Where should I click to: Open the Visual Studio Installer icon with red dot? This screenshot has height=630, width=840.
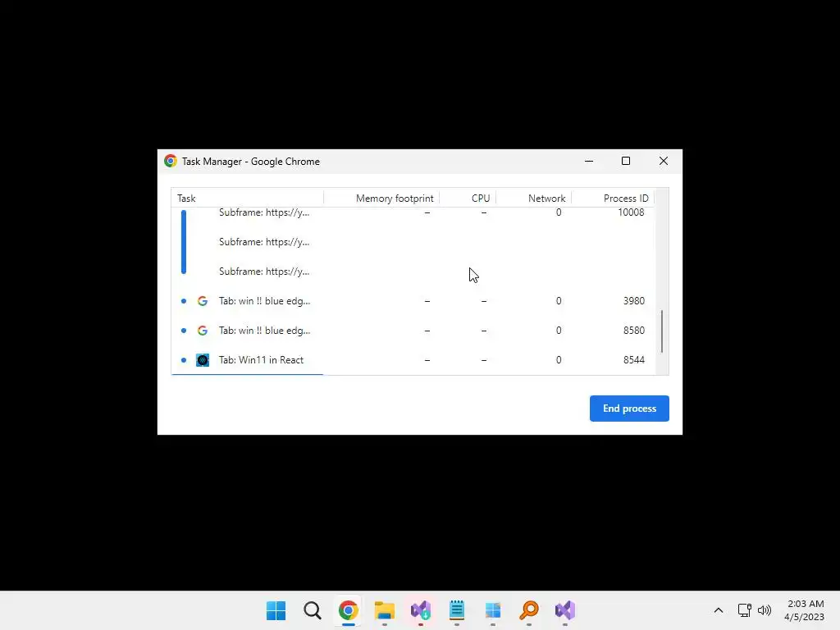[421, 610]
